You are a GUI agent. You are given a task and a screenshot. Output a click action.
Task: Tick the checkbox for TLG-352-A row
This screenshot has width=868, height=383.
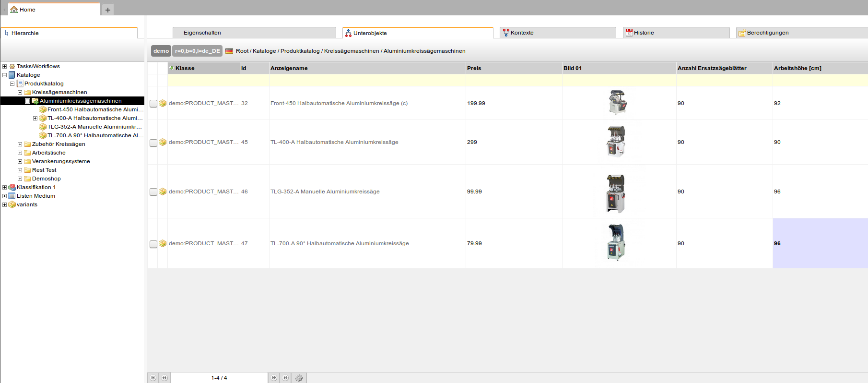(153, 192)
